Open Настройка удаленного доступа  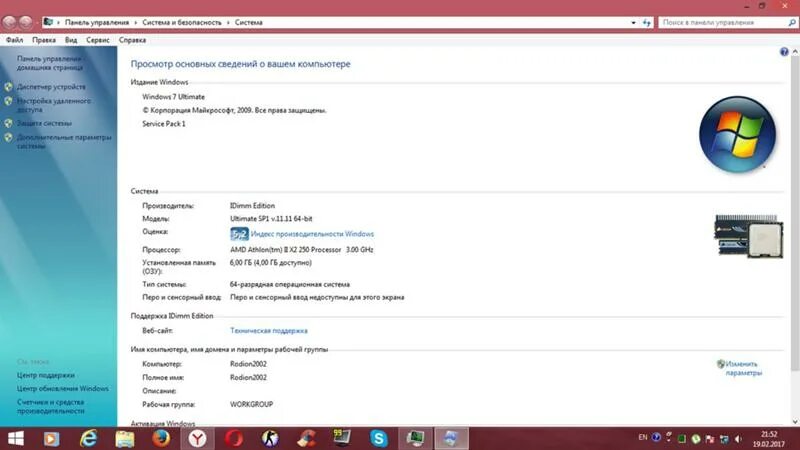click(54, 105)
